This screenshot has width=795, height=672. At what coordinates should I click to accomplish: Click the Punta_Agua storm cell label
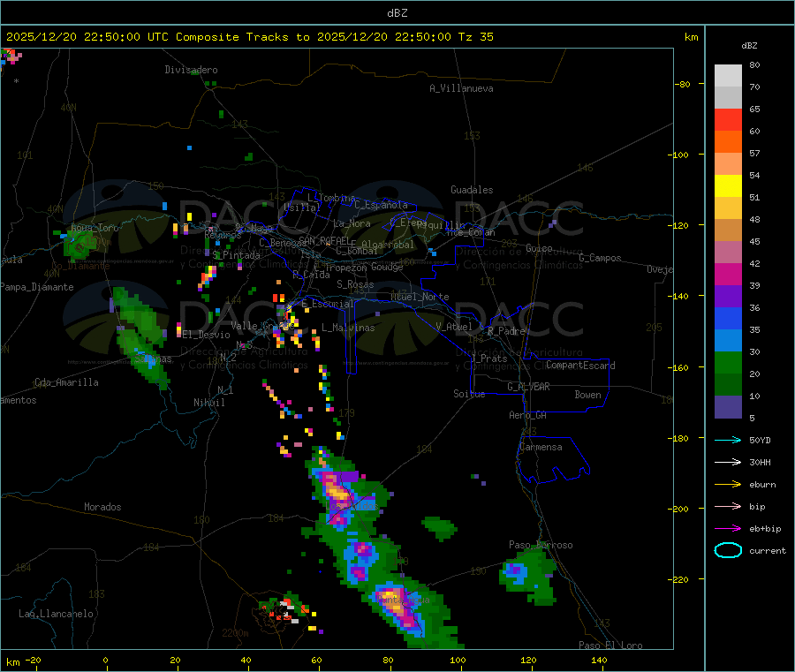403,600
